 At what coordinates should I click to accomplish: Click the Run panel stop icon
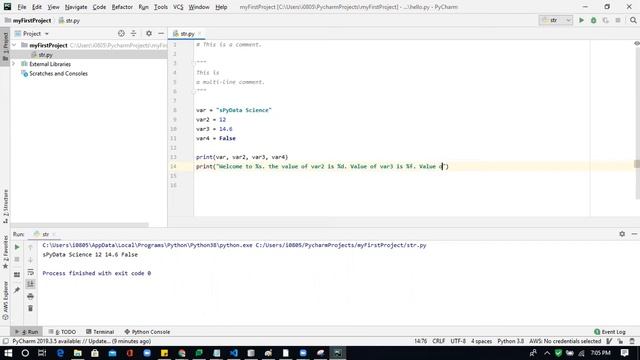pos(17,259)
